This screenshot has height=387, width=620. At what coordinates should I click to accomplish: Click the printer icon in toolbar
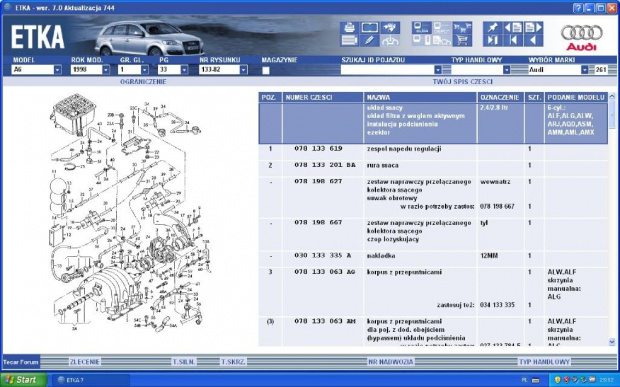(349, 28)
